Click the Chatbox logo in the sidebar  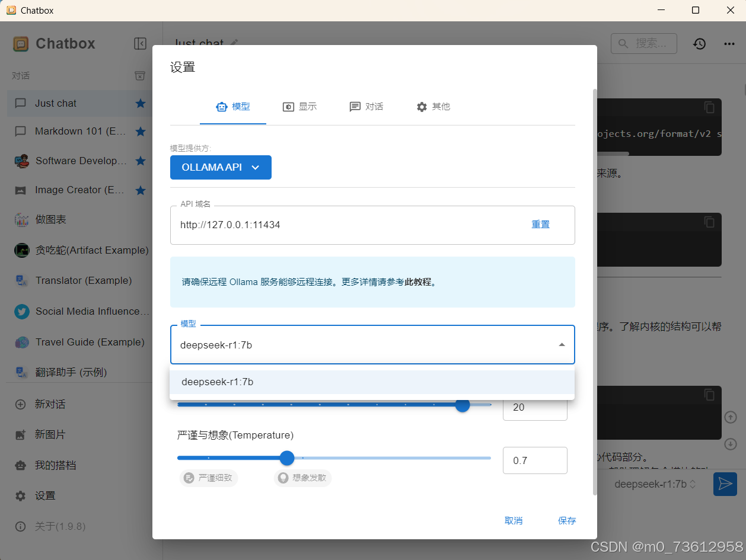(x=21, y=44)
